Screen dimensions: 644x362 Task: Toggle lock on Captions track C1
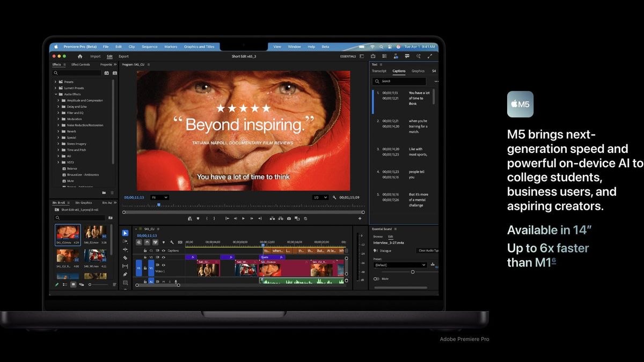click(145, 250)
